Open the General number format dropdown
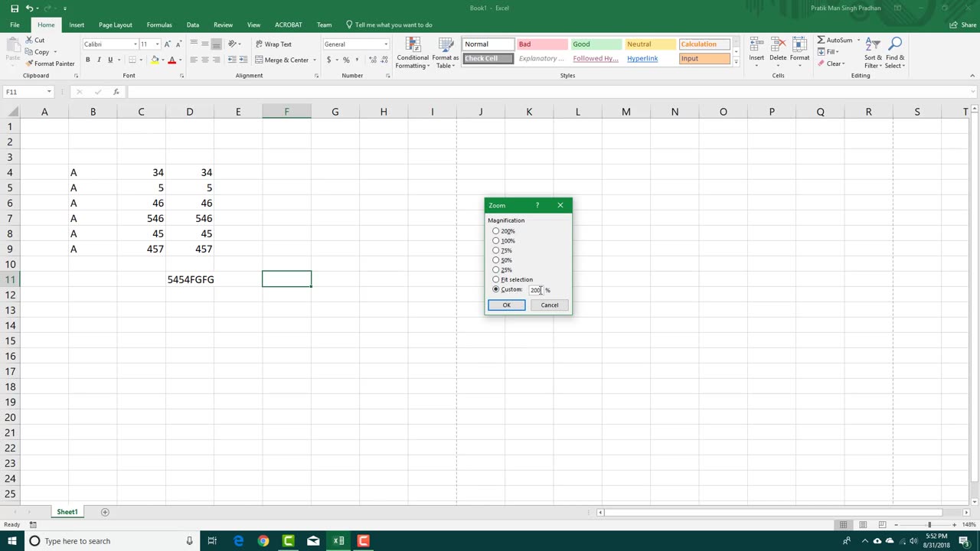 point(385,44)
